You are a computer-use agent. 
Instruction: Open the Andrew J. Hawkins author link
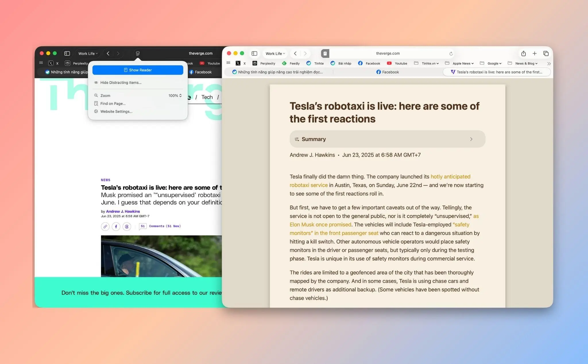click(123, 212)
